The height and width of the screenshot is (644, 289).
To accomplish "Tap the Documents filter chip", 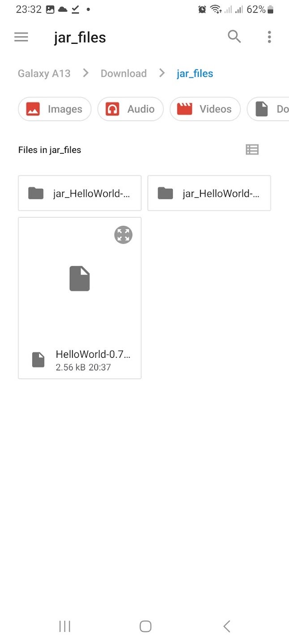I will click(268, 109).
